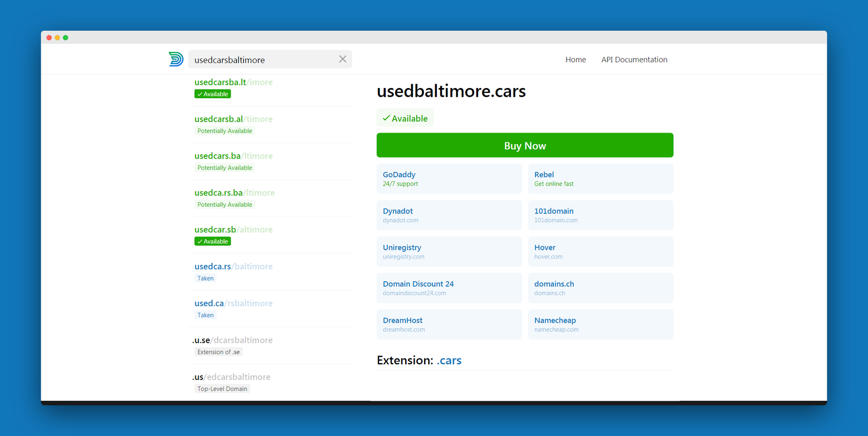
Task: Click Available badge under usedcarsba.lt
Action: point(213,94)
